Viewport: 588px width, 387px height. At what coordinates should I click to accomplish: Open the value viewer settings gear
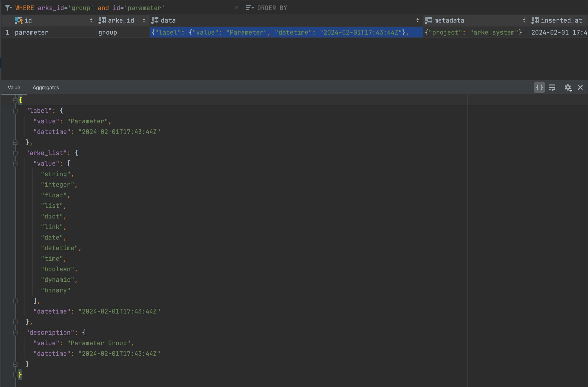[x=568, y=87]
